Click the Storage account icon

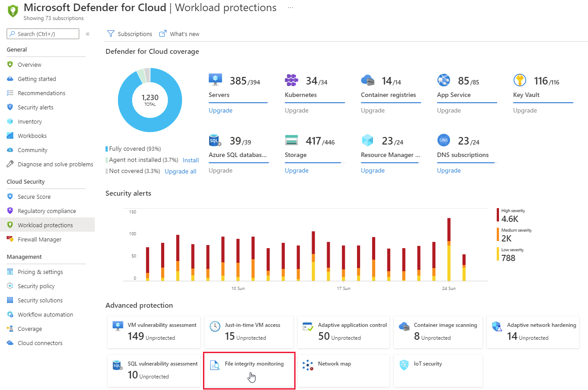pyautogui.click(x=292, y=140)
